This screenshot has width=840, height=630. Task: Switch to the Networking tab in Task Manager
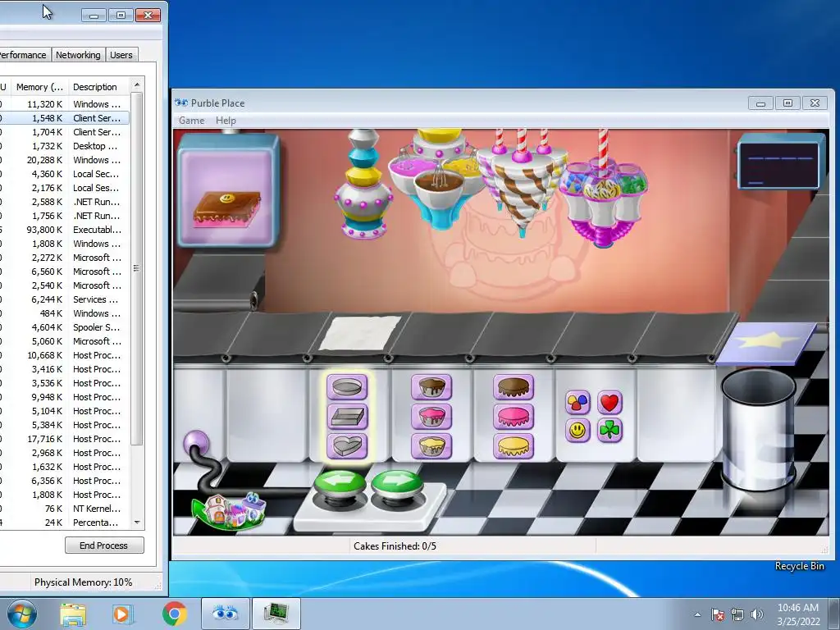pos(78,55)
